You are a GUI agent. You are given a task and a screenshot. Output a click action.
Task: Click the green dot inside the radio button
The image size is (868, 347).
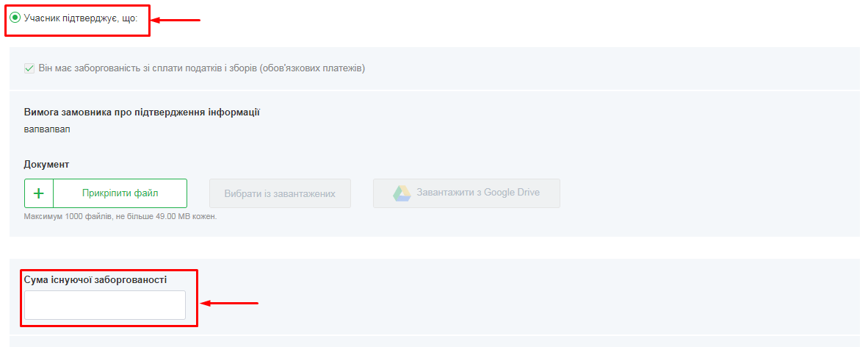click(x=15, y=18)
